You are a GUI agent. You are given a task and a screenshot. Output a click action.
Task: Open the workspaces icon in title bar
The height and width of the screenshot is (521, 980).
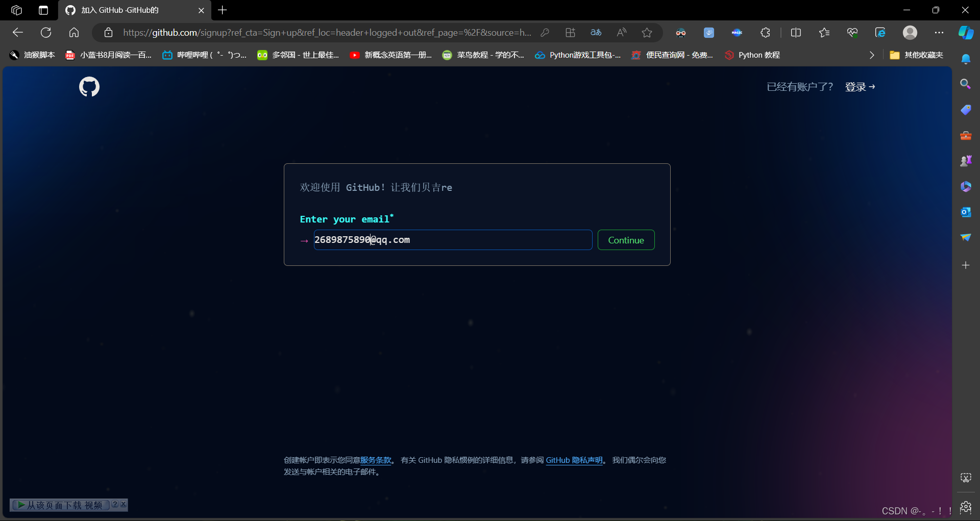[16, 10]
